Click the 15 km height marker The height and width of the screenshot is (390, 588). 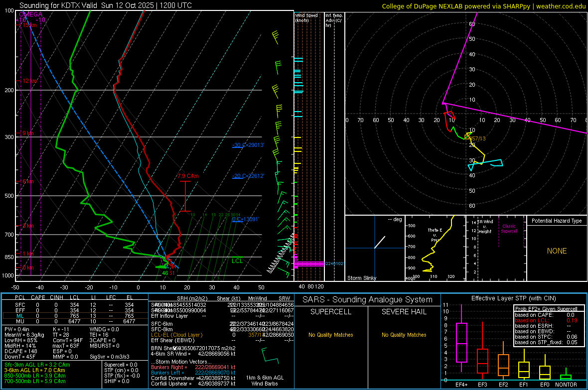(29, 25)
